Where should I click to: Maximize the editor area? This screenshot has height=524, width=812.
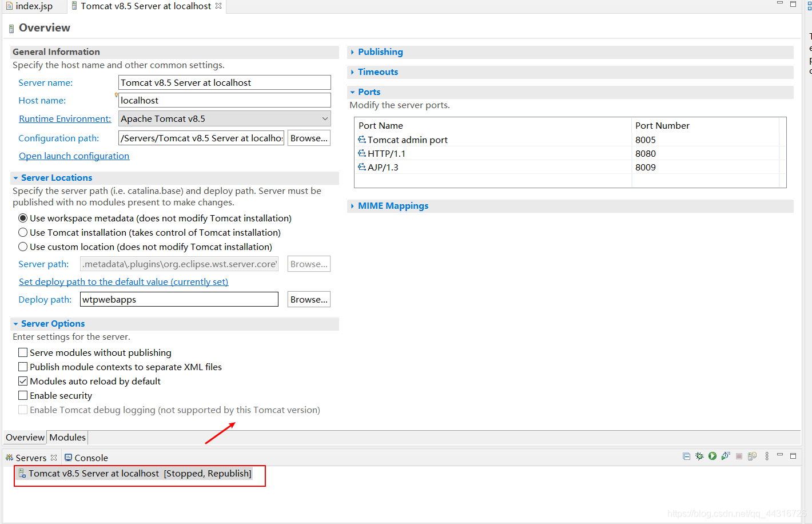(x=793, y=4)
